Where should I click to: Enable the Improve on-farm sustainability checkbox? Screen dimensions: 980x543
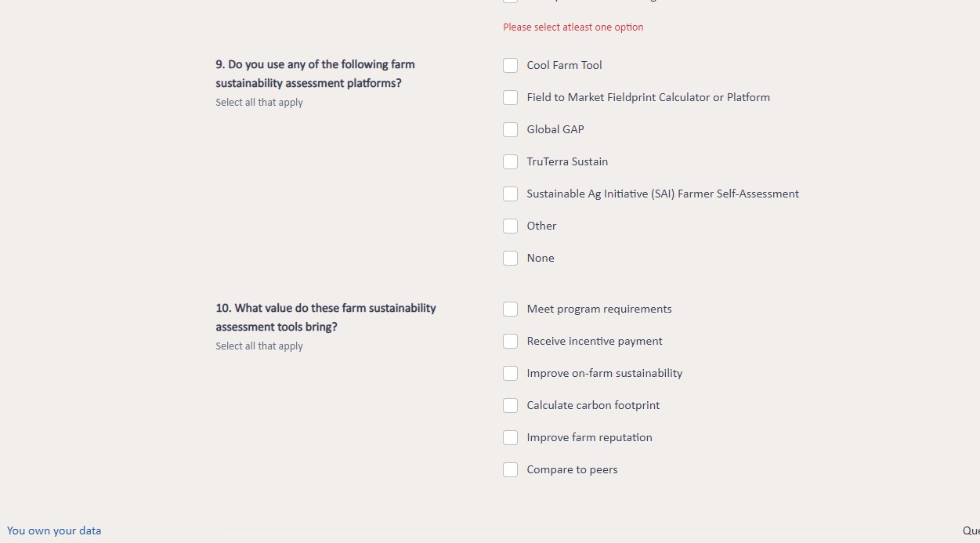(x=510, y=373)
